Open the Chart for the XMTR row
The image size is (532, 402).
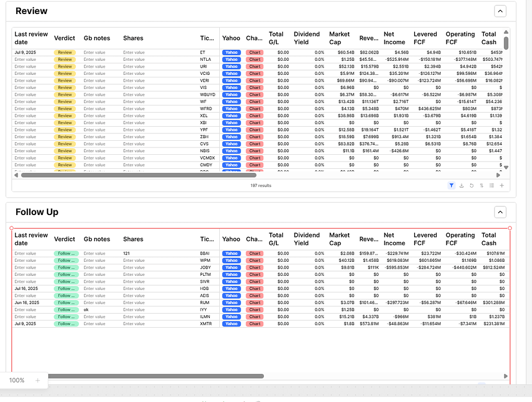coord(255,323)
